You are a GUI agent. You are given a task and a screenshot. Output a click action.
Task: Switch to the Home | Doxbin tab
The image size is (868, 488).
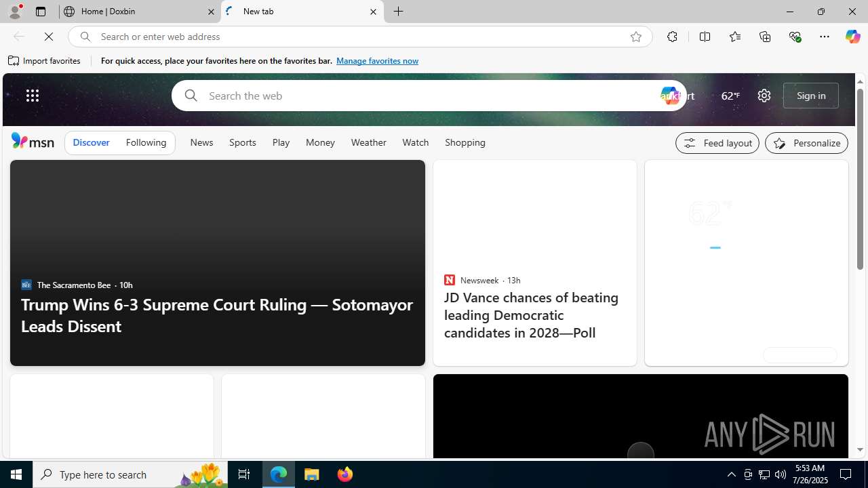click(139, 12)
